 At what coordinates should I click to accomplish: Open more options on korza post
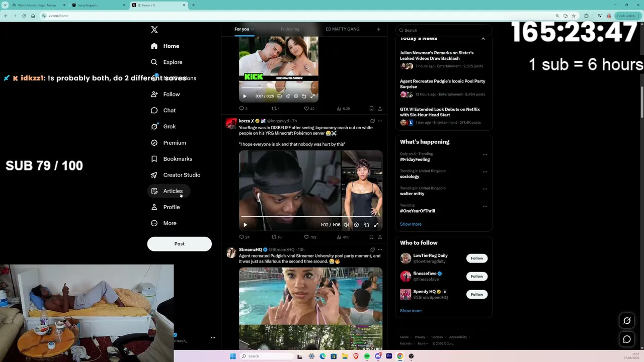[380, 121]
